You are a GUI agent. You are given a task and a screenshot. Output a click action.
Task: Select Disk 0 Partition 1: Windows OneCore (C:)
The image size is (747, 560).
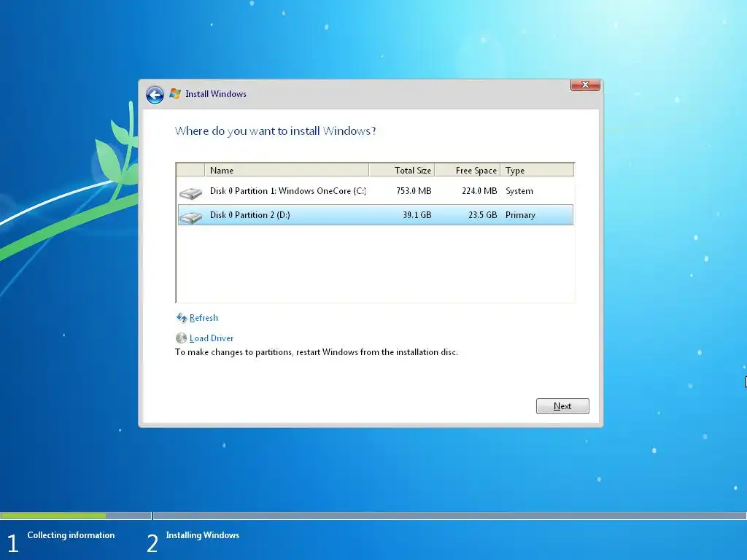[376, 191]
